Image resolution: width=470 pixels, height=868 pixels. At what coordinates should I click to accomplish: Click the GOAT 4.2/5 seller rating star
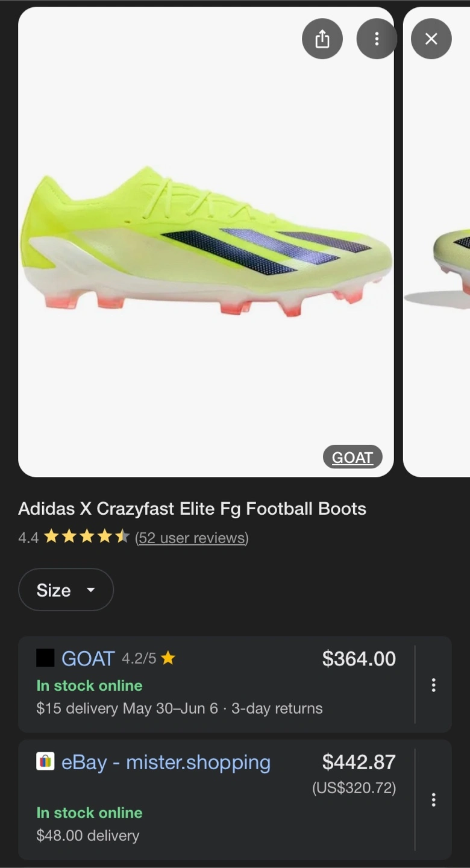tap(168, 659)
